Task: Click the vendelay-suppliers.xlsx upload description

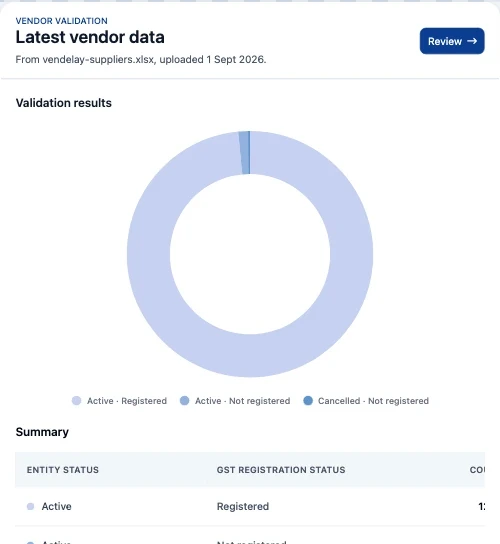Action: tap(141, 60)
